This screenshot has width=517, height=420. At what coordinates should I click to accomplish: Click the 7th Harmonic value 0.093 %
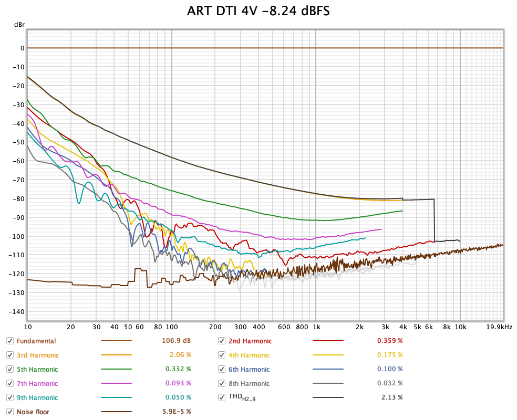click(x=179, y=383)
